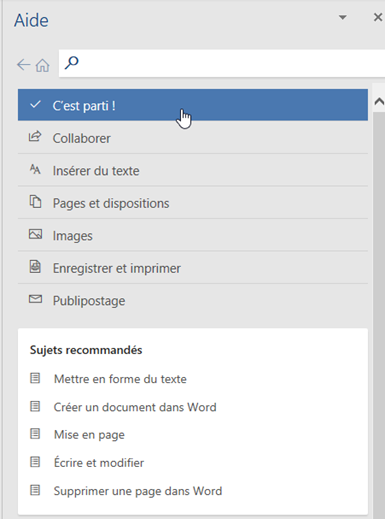Click the pages icon beside Pages et dispositions
Image resolution: width=385 pixels, height=519 pixels.
35,202
